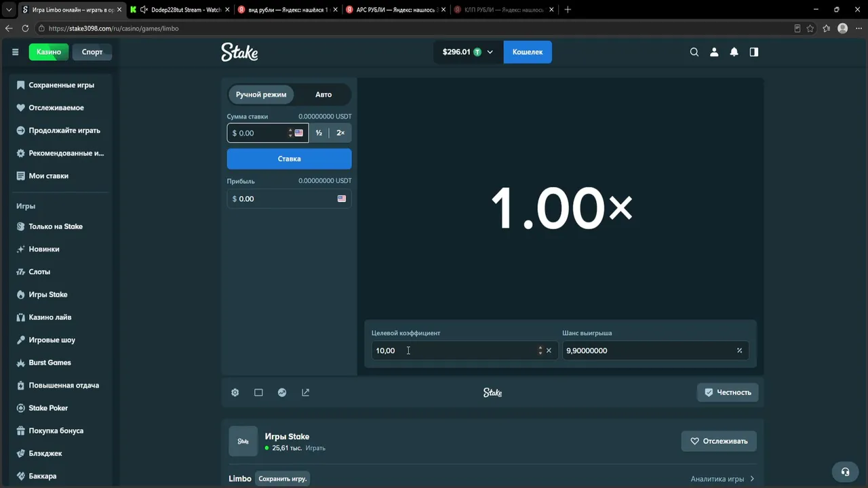Screen dimensions: 868x488
Task: Open the notifications bell
Action: point(734,52)
